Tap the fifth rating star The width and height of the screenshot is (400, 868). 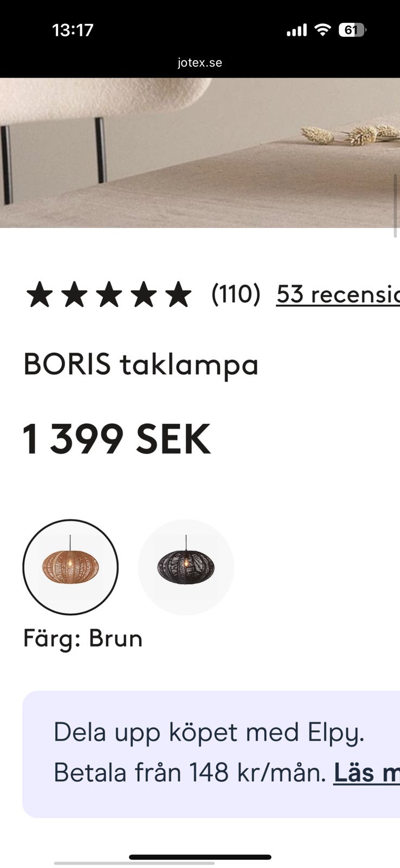(x=179, y=295)
